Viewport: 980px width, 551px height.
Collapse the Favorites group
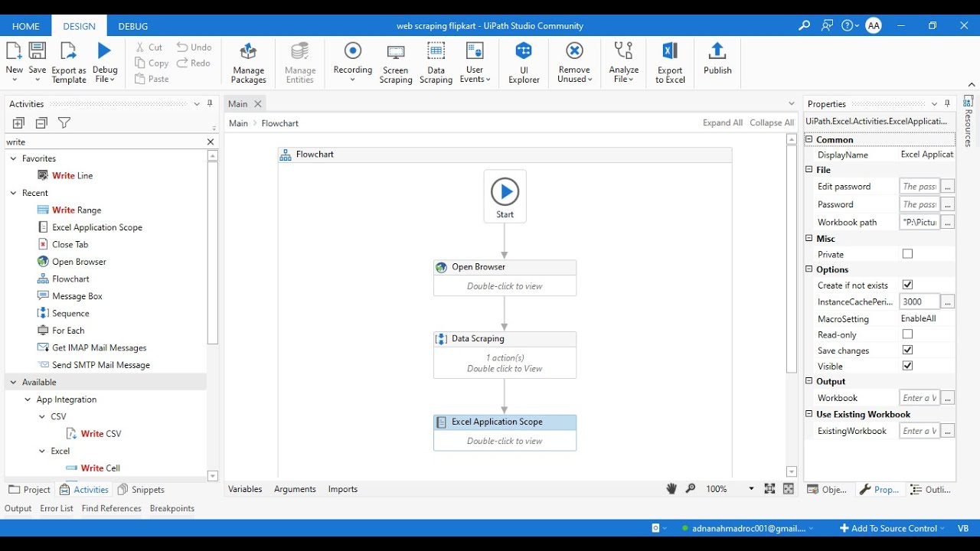(13, 158)
